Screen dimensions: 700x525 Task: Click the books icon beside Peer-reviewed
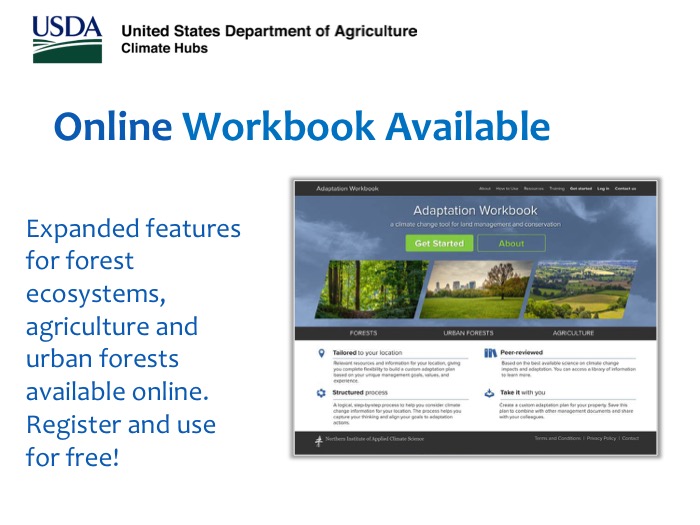490,353
